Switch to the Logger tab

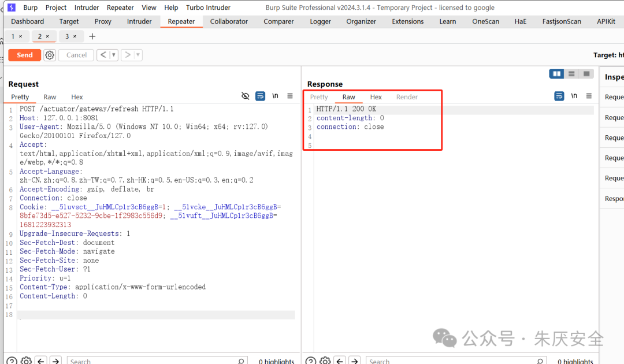click(320, 21)
